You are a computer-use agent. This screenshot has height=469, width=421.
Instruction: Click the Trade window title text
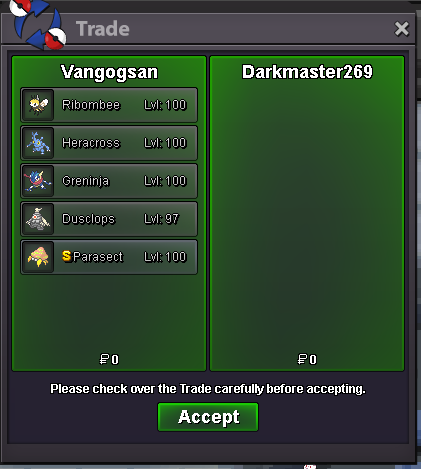pyautogui.click(x=103, y=29)
